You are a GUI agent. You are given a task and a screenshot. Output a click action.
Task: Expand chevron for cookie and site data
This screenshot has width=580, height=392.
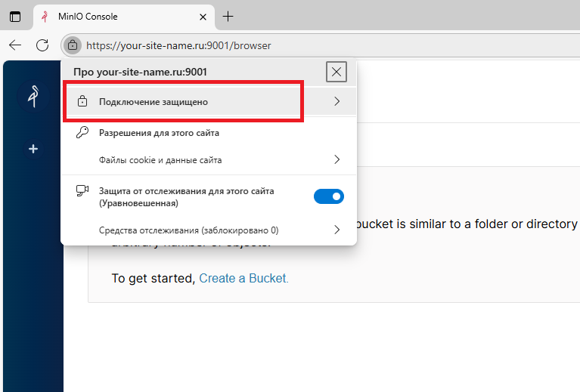tap(337, 159)
